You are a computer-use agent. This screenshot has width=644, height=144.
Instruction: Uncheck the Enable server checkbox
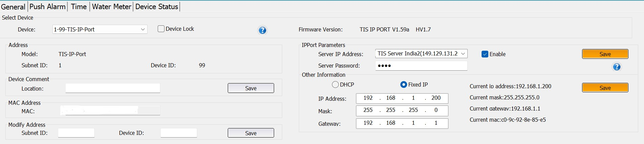tap(485, 54)
